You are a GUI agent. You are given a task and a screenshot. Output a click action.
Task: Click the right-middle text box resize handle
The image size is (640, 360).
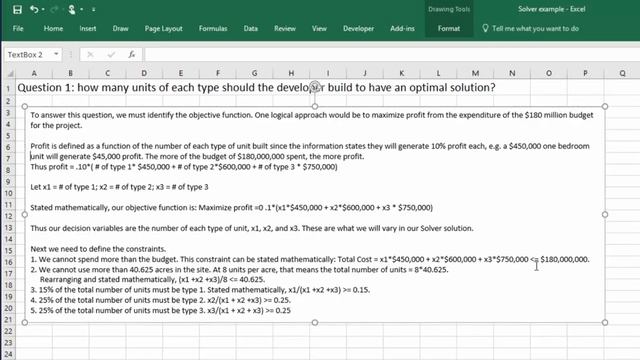pos(605,214)
